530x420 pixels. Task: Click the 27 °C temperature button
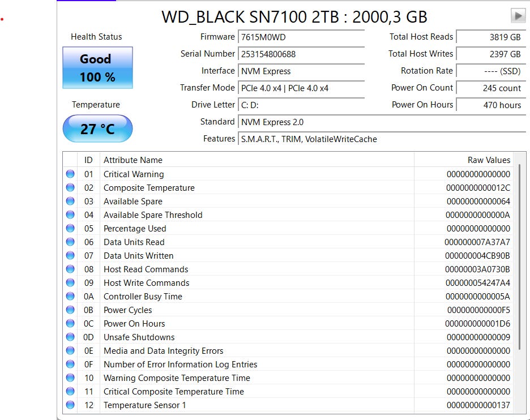[x=98, y=128]
